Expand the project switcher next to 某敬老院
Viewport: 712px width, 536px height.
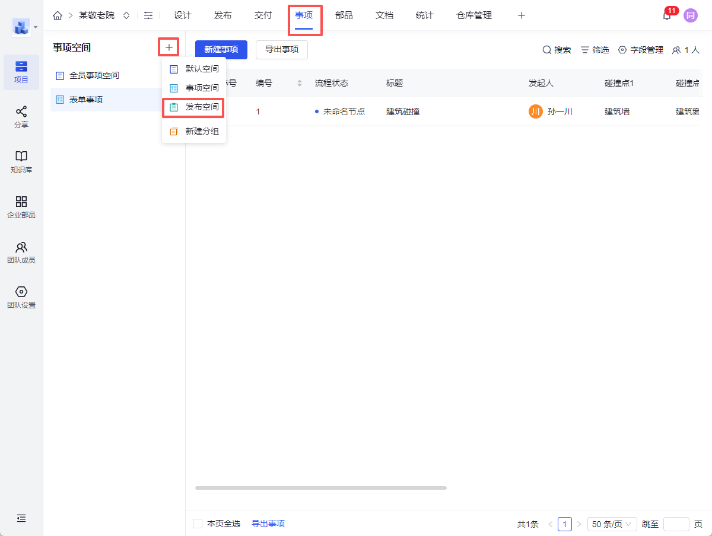tap(126, 15)
